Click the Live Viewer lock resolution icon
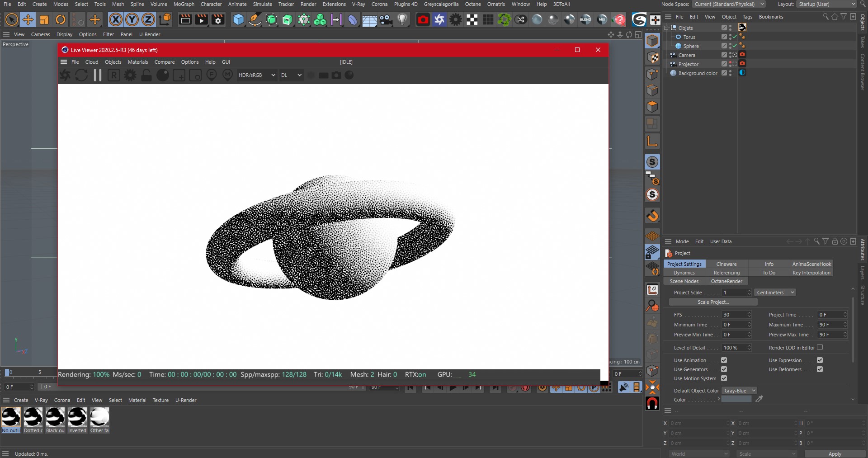This screenshot has height=458, width=868. [x=146, y=76]
